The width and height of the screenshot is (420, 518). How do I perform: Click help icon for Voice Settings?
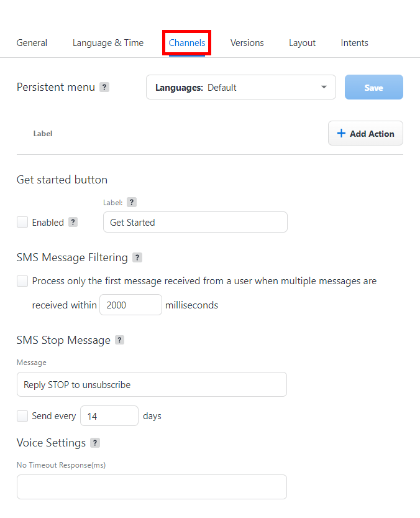(x=95, y=443)
